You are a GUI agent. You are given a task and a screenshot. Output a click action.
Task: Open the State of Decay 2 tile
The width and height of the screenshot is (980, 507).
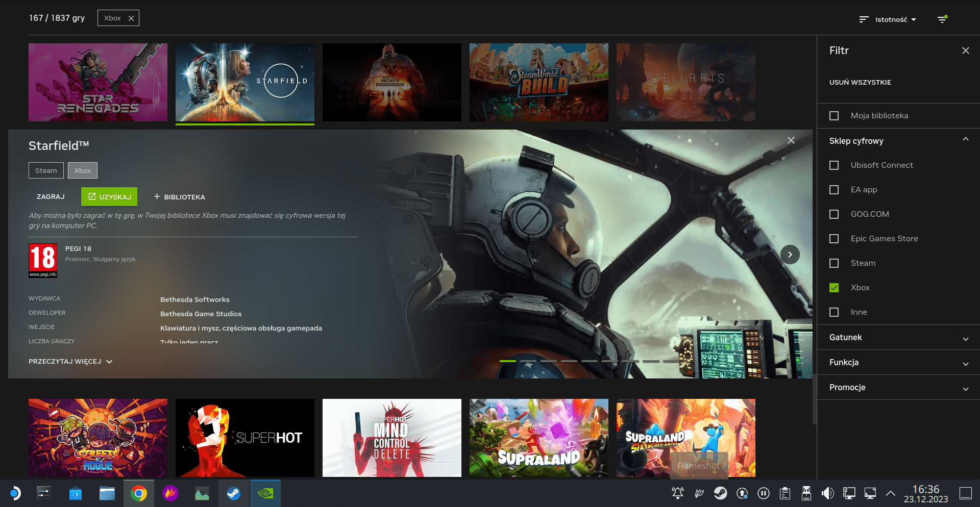coord(392,82)
